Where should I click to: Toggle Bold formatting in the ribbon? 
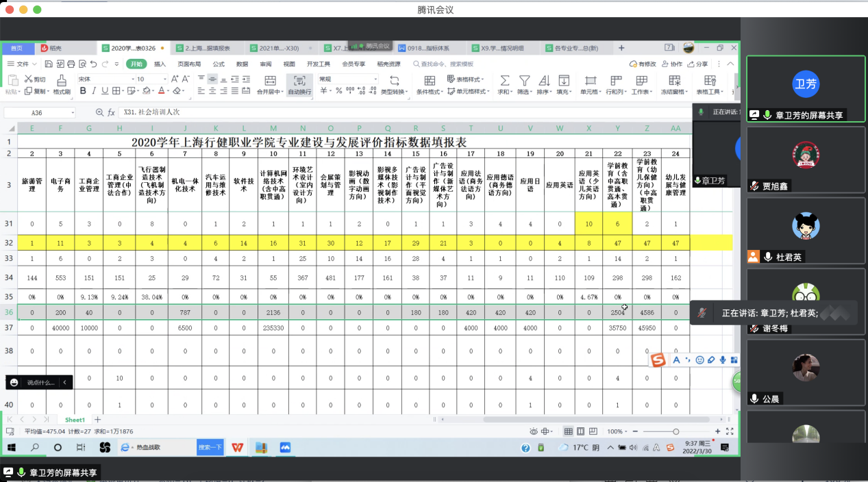pyautogui.click(x=82, y=91)
